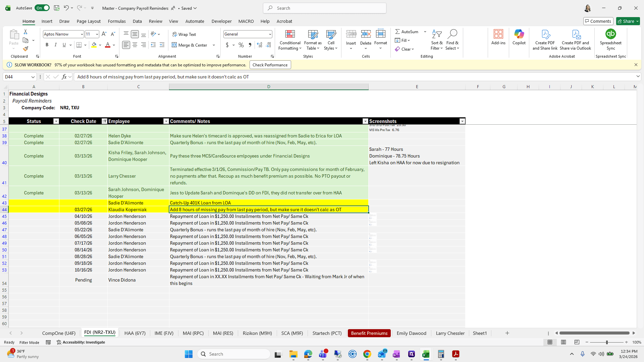Open the number format General dropdown
The height and width of the screenshot is (362, 644).
(270, 34)
